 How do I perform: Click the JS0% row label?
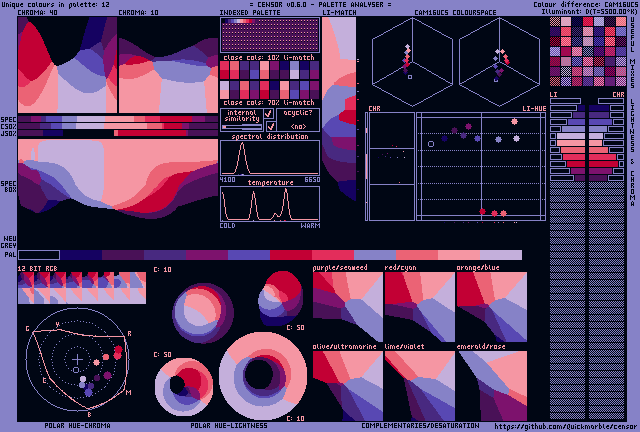point(8,134)
